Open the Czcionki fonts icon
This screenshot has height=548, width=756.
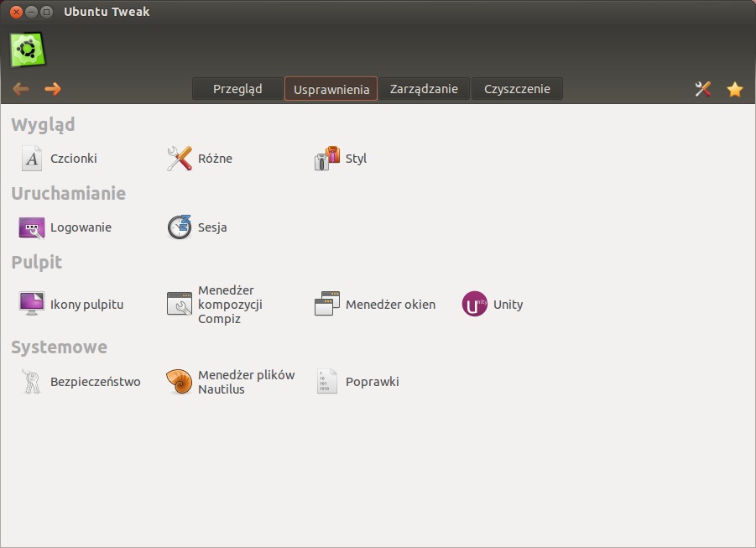pos(32,159)
